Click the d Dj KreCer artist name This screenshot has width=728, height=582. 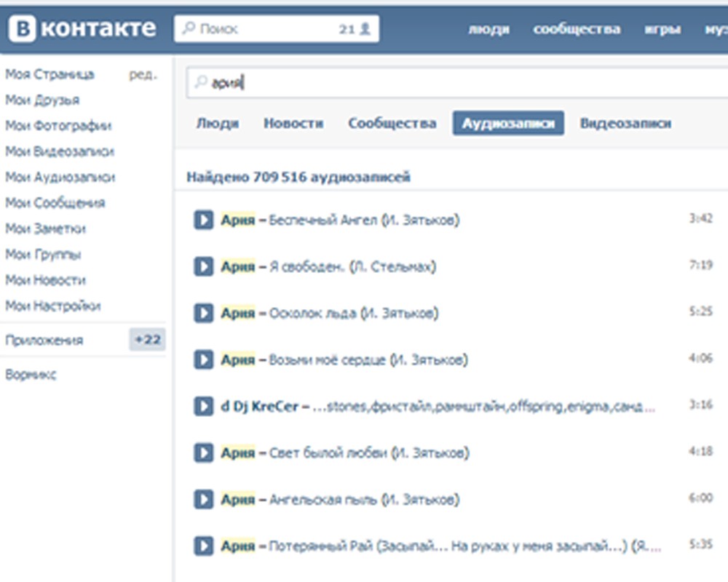[x=259, y=406]
